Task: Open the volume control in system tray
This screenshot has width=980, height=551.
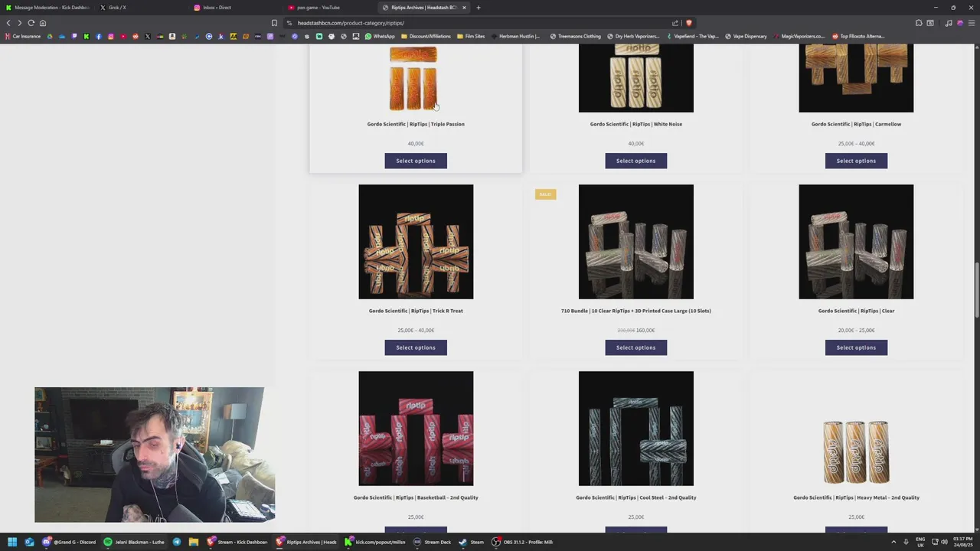Action: [x=944, y=542]
